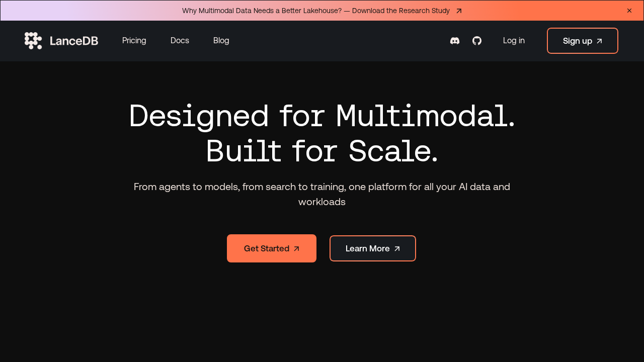Open the Blog section
The height and width of the screenshot is (362, 644).
pyautogui.click(x=221, y=41)
